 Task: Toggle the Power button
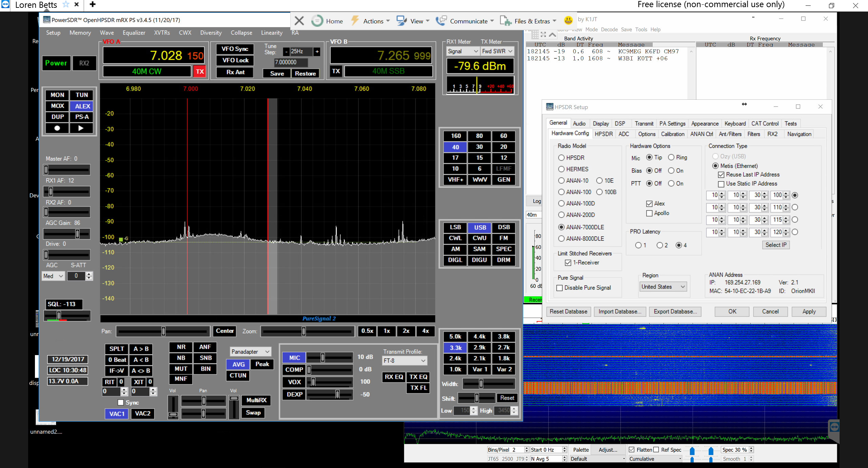[56, 63]
